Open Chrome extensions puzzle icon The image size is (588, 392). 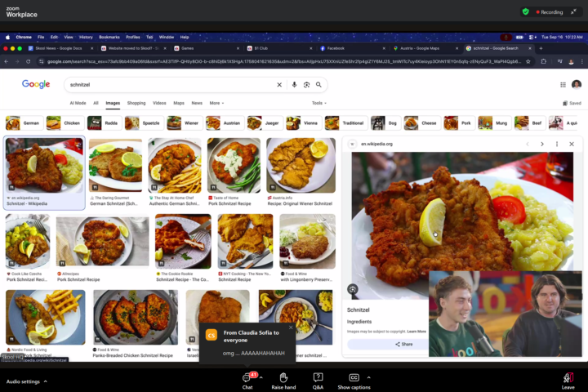click(x=543, y=61)
